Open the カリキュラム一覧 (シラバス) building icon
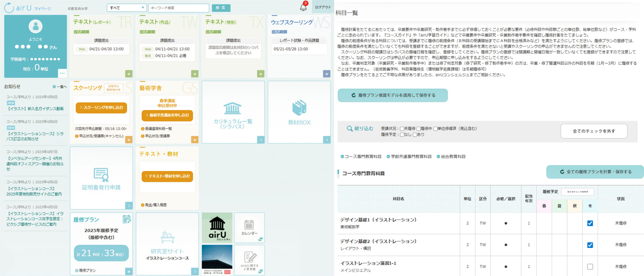The width and height of the screenshot is (644, 276). (x=232, y=108)
